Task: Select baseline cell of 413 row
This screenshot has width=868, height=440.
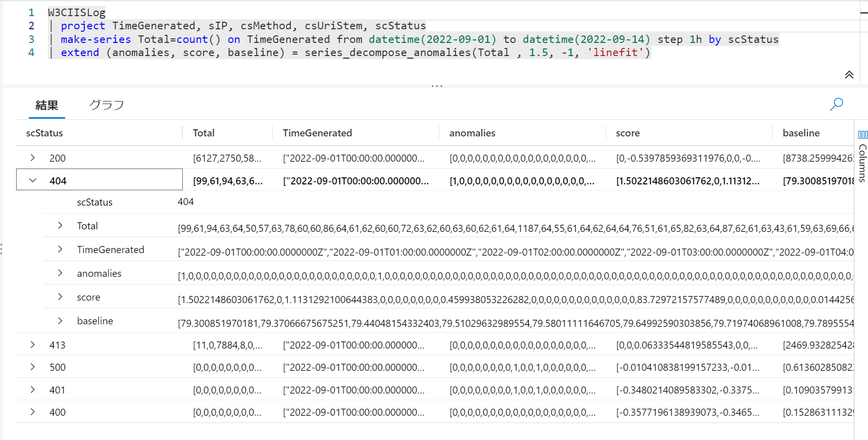Action: pyautogui.click(x=818, y=345)
